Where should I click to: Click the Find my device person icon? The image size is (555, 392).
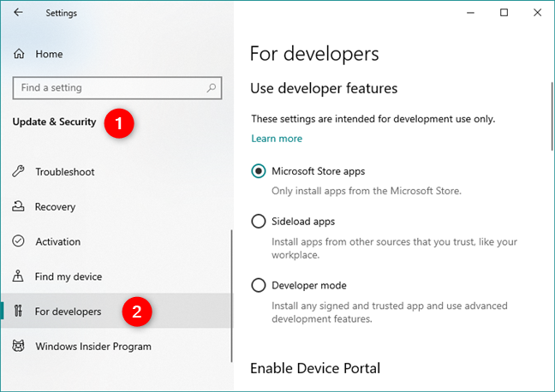click(x=18, y=276)
